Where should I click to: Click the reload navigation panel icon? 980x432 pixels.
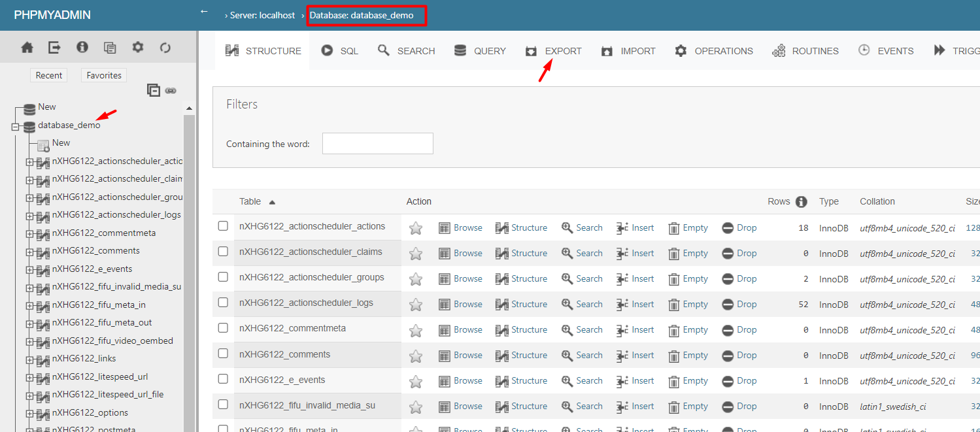click(x=165, y=48)
